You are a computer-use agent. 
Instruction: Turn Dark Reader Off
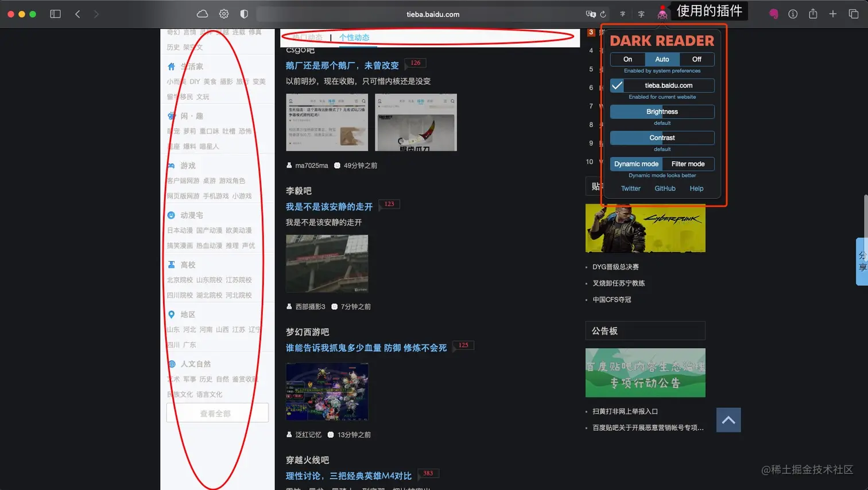(x=696, y=59)
